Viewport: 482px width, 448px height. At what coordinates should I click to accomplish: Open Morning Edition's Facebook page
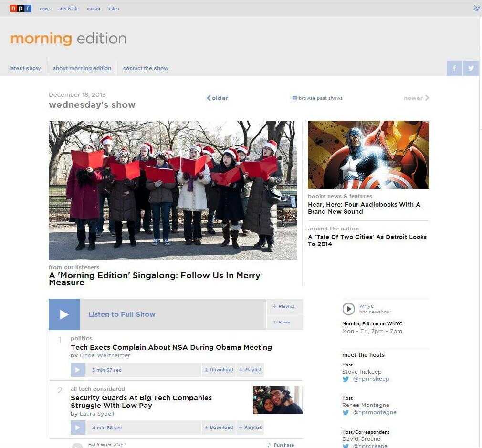(454, 68)
